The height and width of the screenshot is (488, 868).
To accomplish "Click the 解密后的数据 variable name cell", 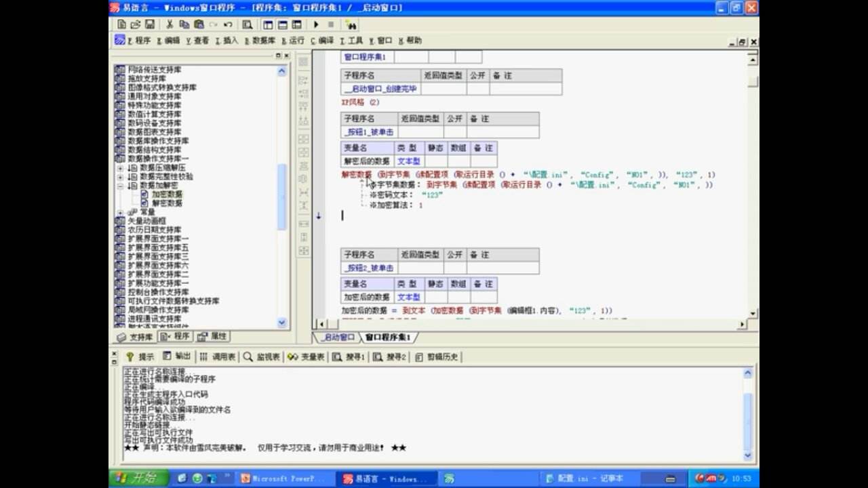I will [x=367, y=161].
